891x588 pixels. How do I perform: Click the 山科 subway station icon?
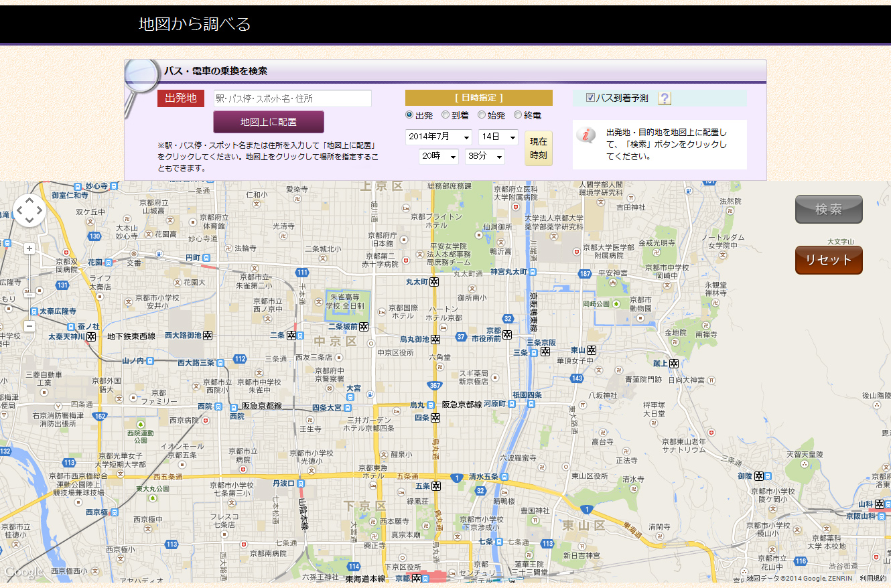(879, 504)
